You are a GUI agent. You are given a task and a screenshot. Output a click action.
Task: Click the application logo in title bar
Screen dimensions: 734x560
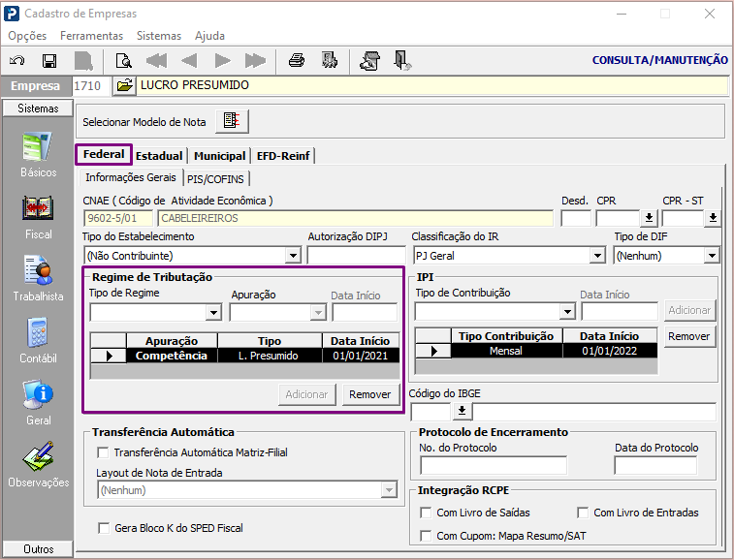pyautogui.click(x=12, y=14)
